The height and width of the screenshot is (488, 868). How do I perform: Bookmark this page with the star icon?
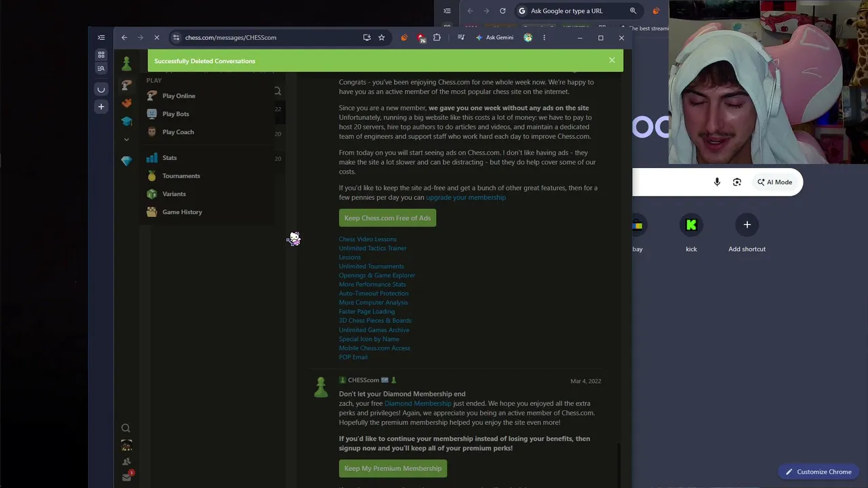point(382,37)
